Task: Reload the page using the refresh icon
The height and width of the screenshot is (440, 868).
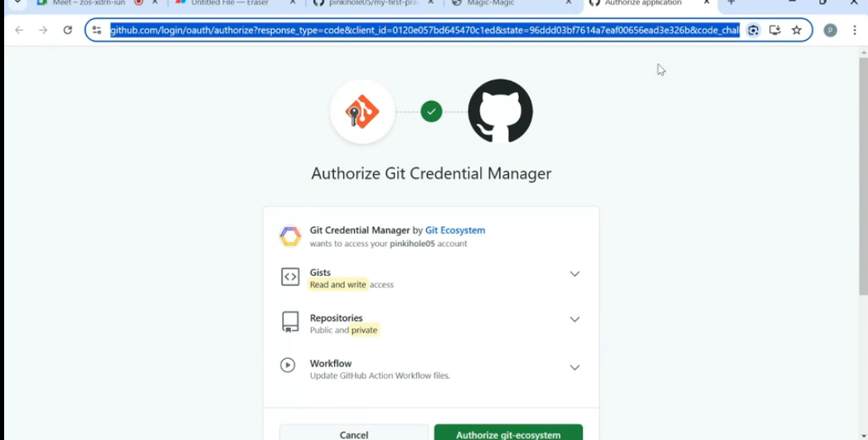Action: [x=68, y=31]
